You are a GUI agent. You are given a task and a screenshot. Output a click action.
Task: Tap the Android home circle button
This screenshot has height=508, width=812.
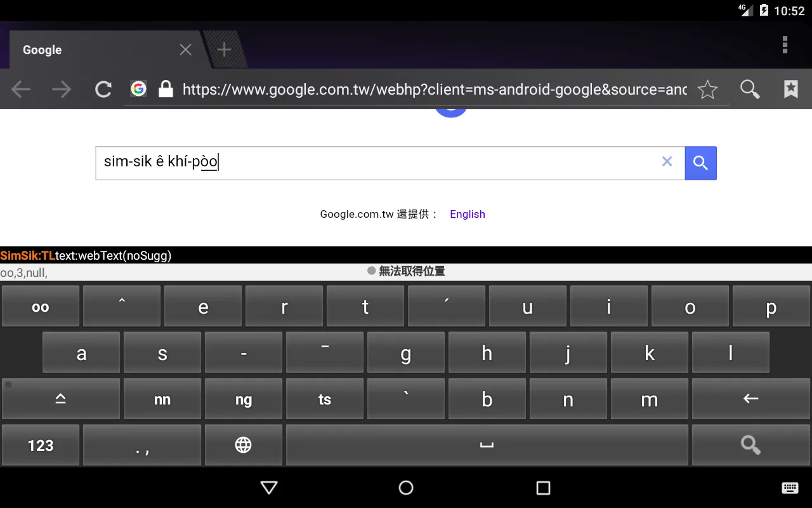click(x=406, y=488)
